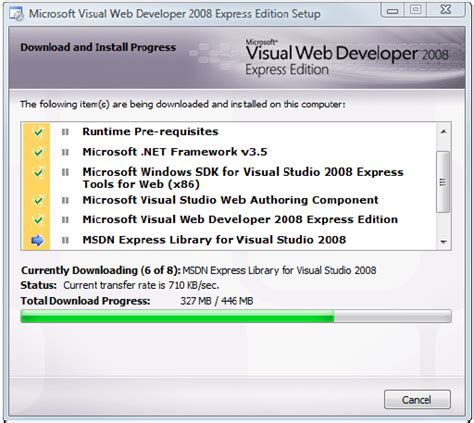Click green checkmark beside Web Authoring Component
Viewport: 474px width, 423px height.
pos(38,200)
